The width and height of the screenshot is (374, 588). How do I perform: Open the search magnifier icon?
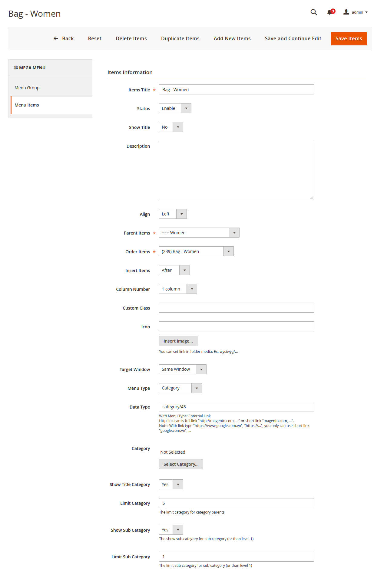[314, 12]
